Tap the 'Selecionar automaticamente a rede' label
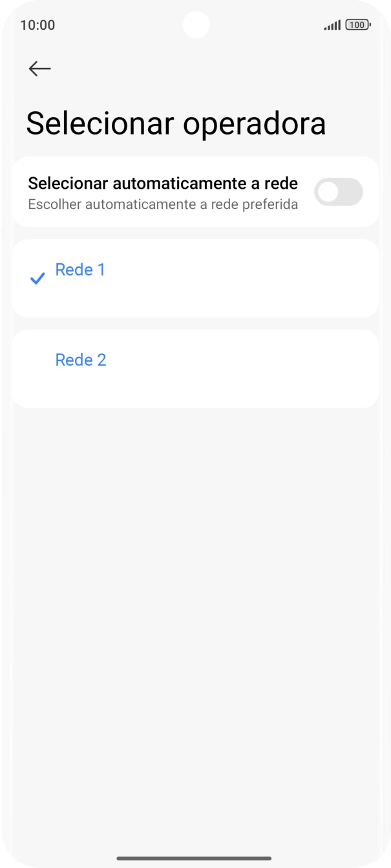Image resolution: width=391 pixels, height=868 pixels. pyautogui.click(x=163, y=183)
